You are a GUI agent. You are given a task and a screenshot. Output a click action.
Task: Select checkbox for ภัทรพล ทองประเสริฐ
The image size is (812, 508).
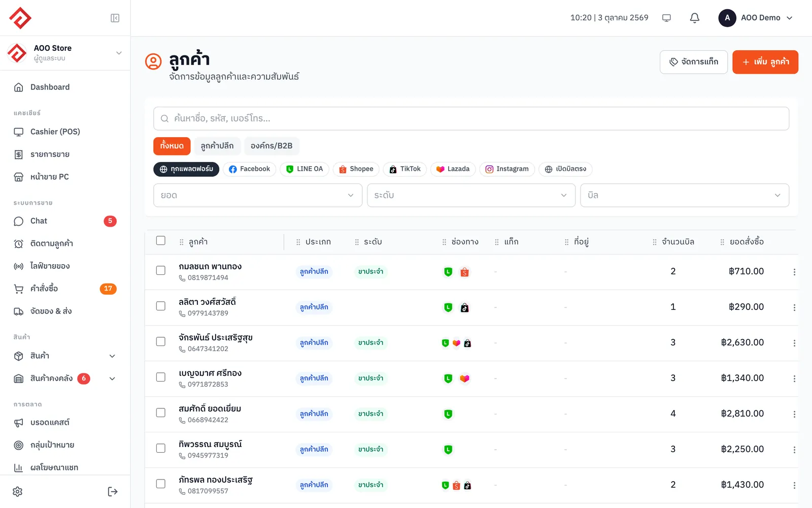click(x=161, y=484)
